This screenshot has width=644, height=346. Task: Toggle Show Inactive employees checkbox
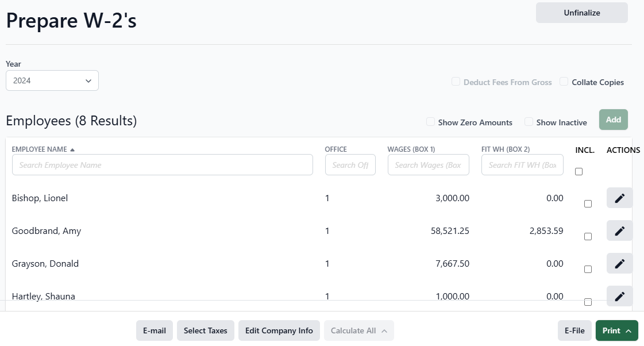point(529,122)
